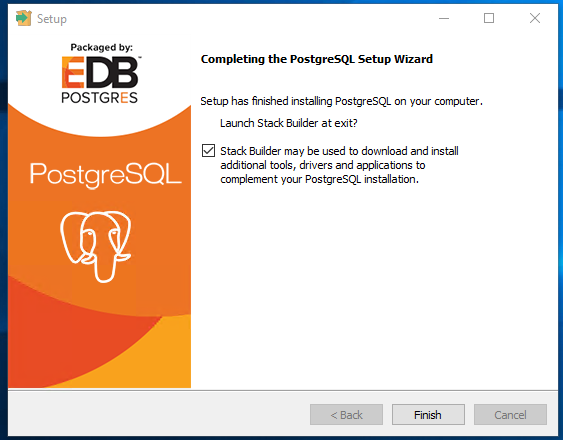This screenshot has width=563, height=440.
Task: Click the 'Completing the PostgreSQL Setup Wizard' heading
Action: (317, 59)
